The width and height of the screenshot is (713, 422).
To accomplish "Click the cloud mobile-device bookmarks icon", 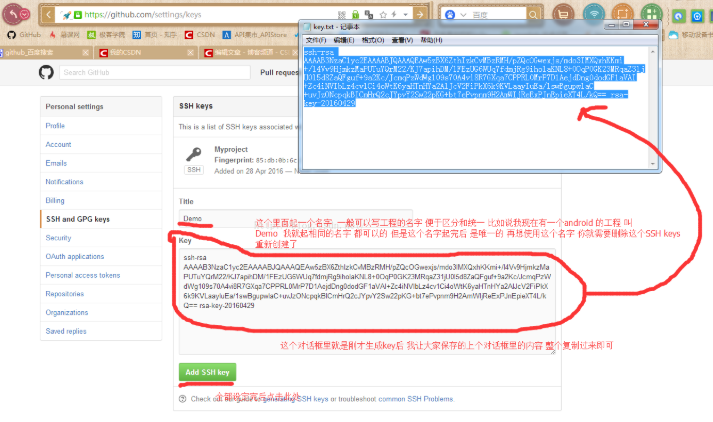I will (673, 35).
